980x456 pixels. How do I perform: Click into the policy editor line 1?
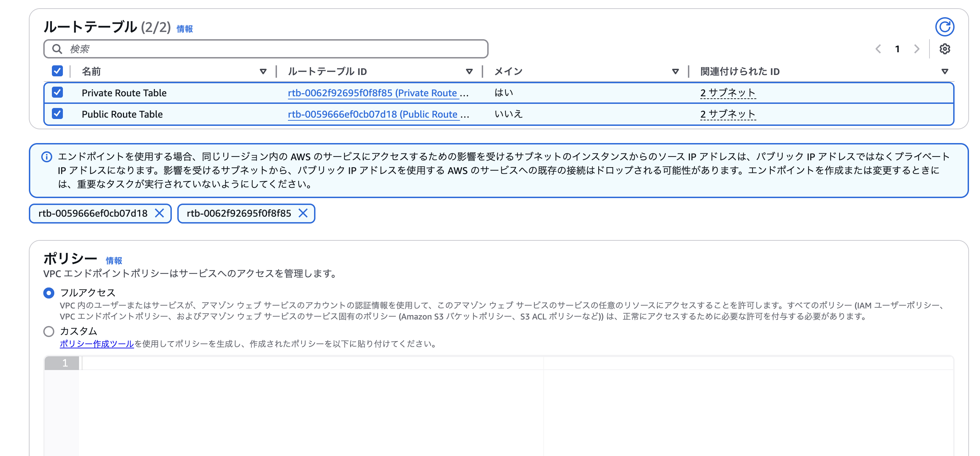304,363
